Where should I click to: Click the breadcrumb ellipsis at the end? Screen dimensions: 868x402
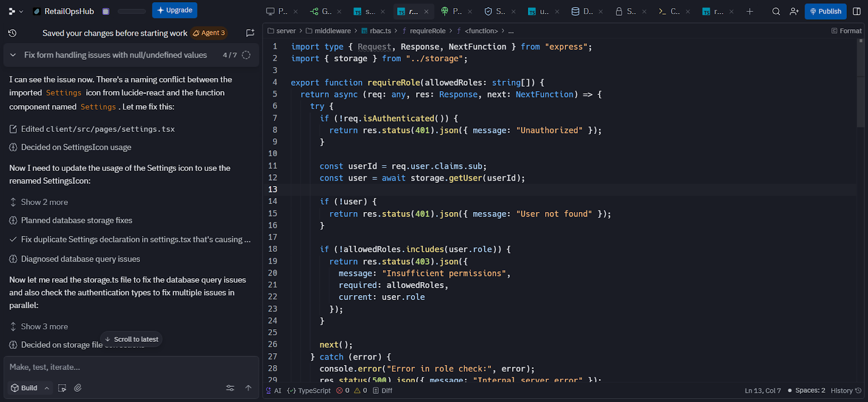511,31
